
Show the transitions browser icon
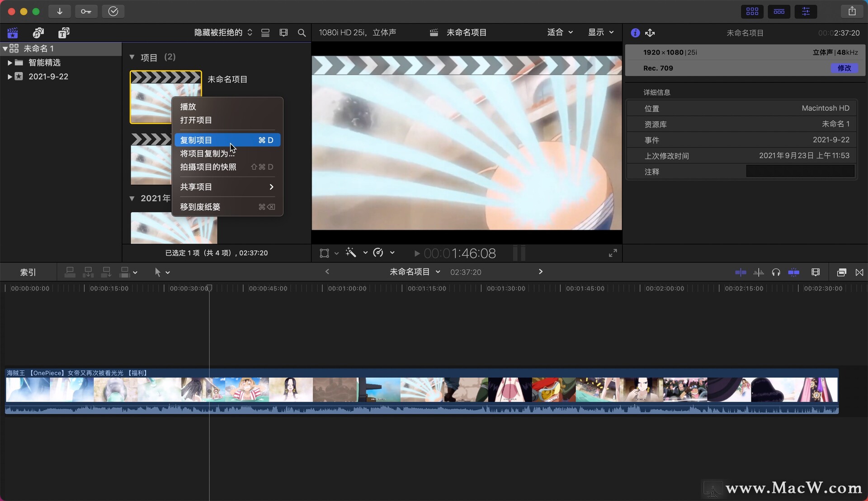(859, 272)
